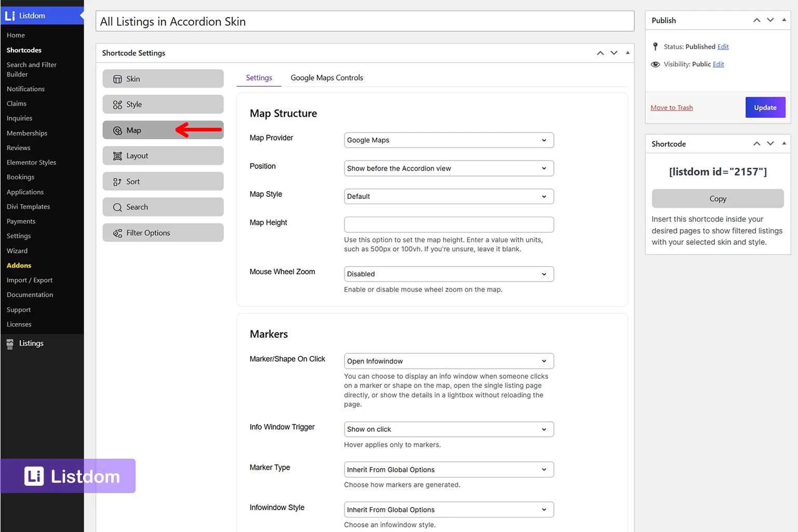Click the Style tab shapes icon
This screenshot has height=532, width=798.
[117, 104]
